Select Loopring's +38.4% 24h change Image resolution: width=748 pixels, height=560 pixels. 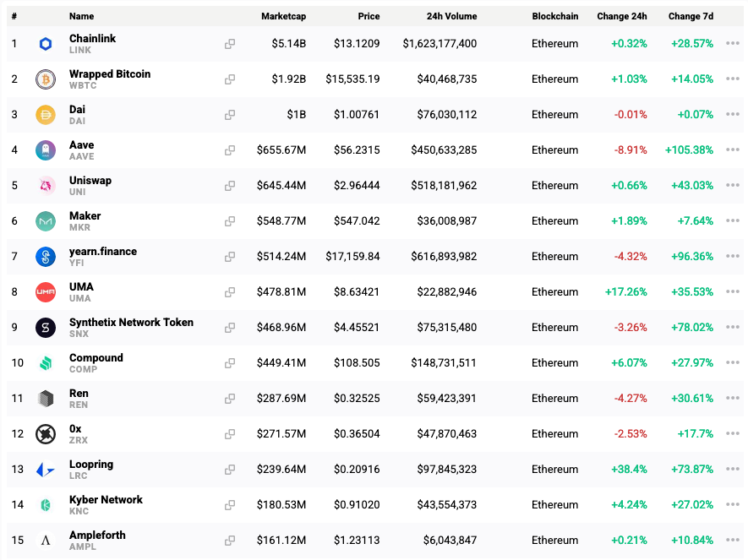pyautogui.click(x=629, y=470)
